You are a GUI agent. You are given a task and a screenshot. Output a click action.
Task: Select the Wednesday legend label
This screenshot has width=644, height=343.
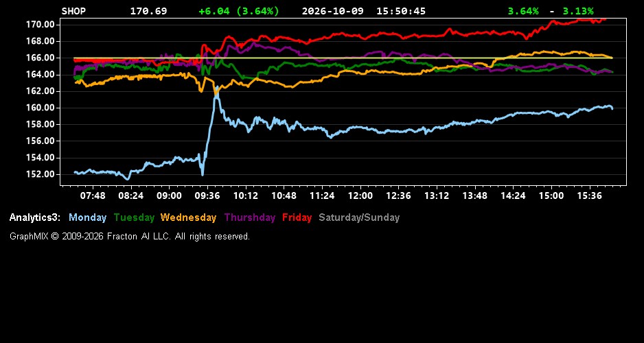(189, 218)
